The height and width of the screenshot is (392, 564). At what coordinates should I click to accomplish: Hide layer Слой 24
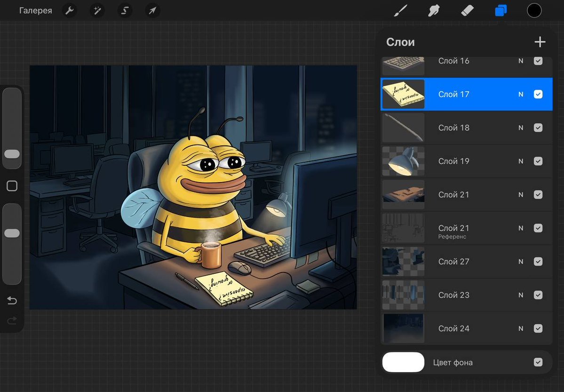coord(538,328)
